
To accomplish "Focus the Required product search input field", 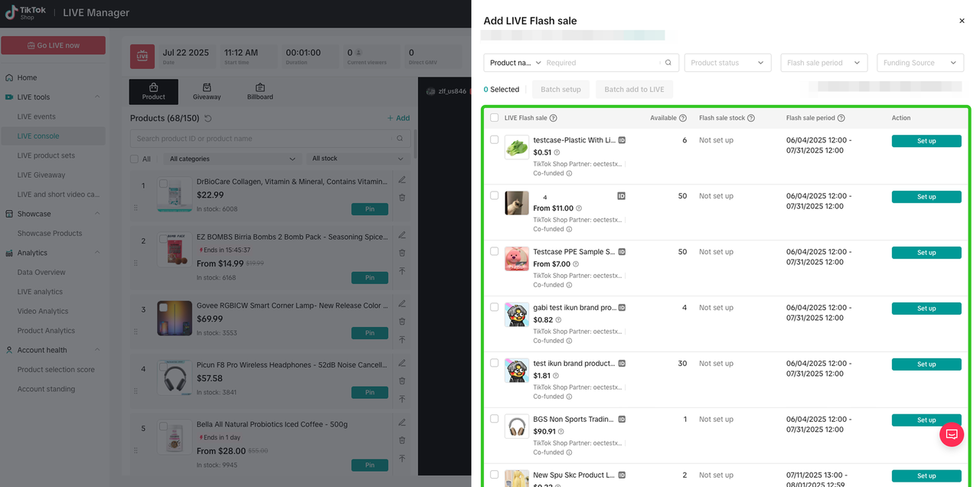I will [601, 63].
